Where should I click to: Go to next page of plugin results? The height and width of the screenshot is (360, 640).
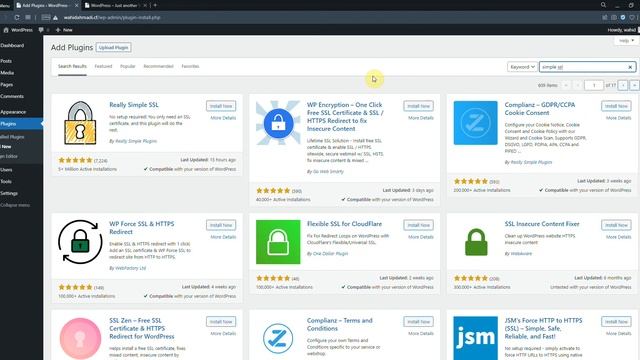tap(623, 85)
